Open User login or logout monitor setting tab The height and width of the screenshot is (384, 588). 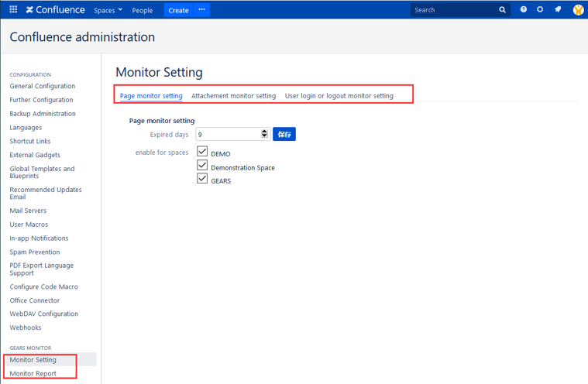[339, 95]
